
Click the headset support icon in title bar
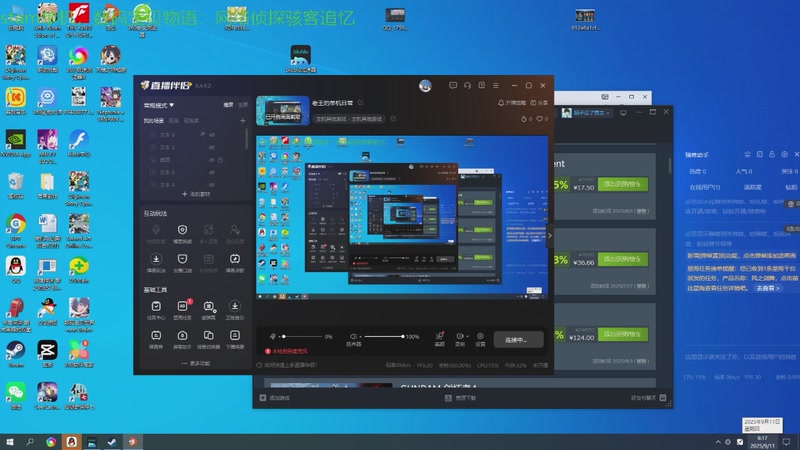[x=467, y=86]
